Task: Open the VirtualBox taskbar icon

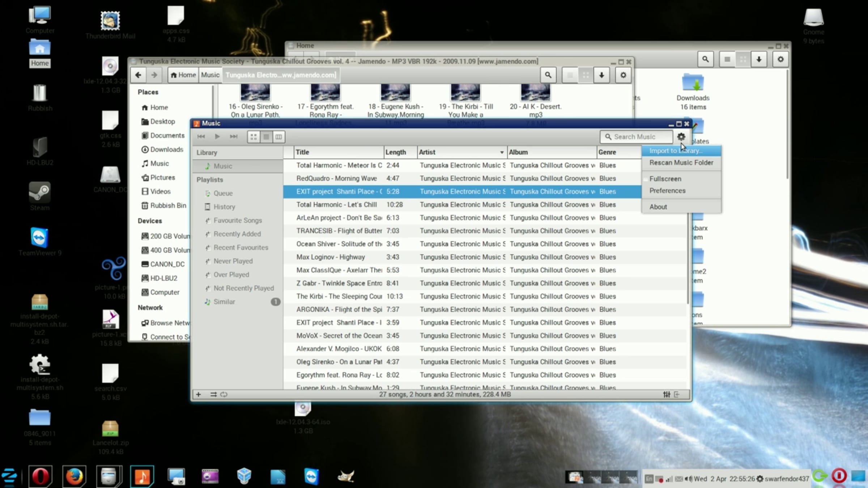Action: click(x=244, y=476)
